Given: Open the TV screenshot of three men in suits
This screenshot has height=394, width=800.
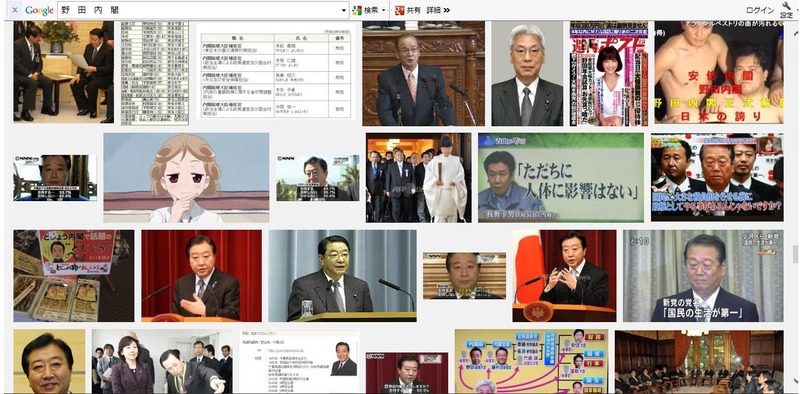Looking at the screenshot, I should coord(717,177).
